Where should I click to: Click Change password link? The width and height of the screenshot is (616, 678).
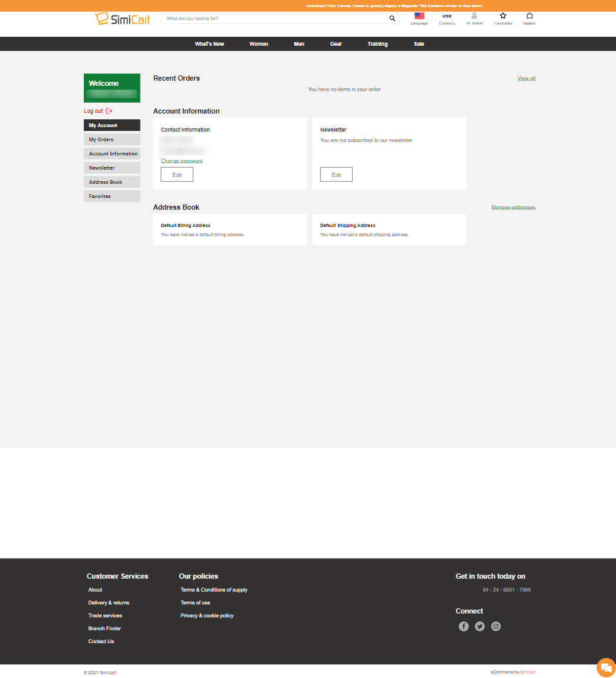point(181,161)
